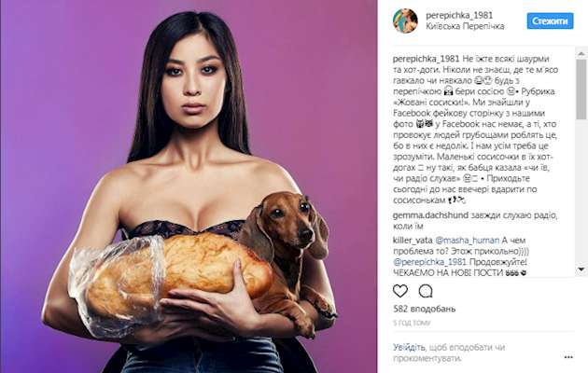
Task: Open the comment speech bubble icon
Action: [426, 291]
